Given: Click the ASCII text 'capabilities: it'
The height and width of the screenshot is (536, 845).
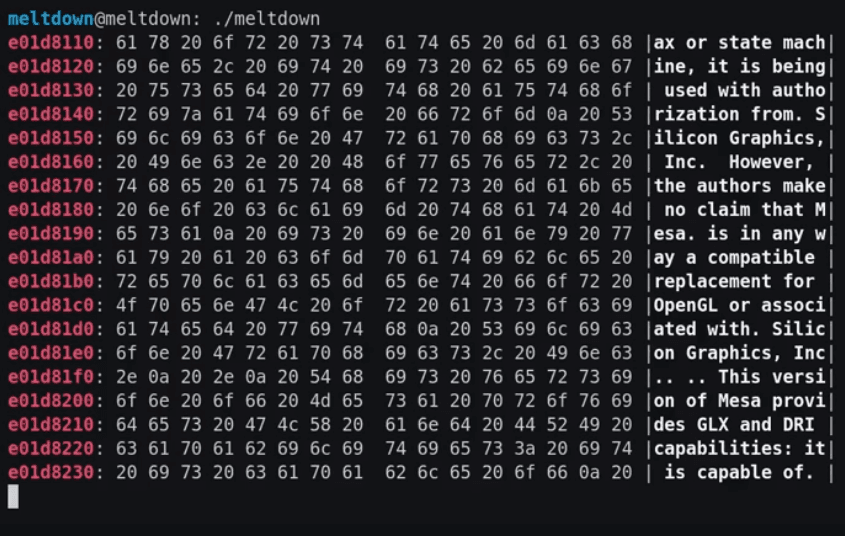Looking at the screenshot, I should tap(739, 448).
